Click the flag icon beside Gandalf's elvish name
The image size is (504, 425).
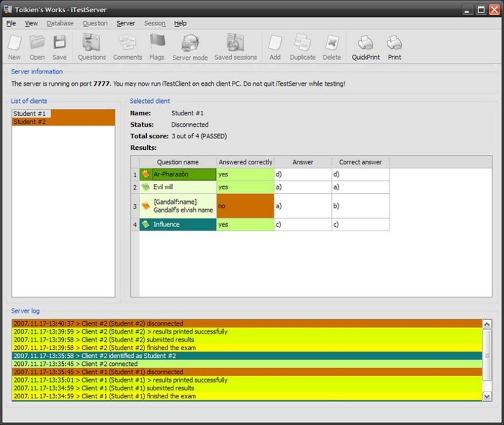tap(146, 206)
